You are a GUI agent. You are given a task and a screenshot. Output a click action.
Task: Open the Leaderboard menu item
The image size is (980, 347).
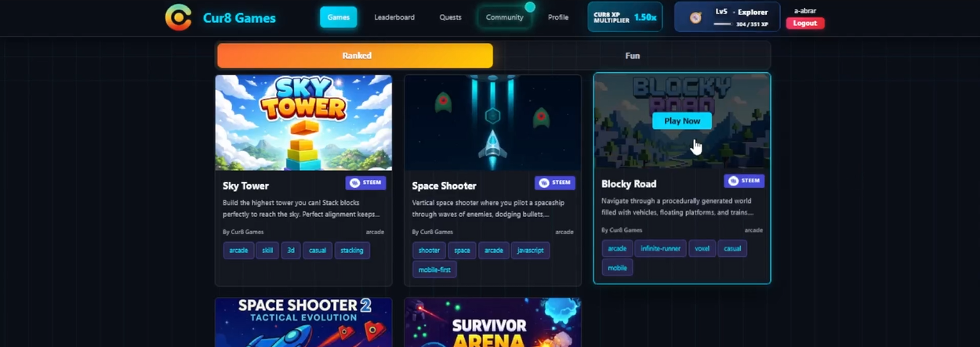click(394, 17)
